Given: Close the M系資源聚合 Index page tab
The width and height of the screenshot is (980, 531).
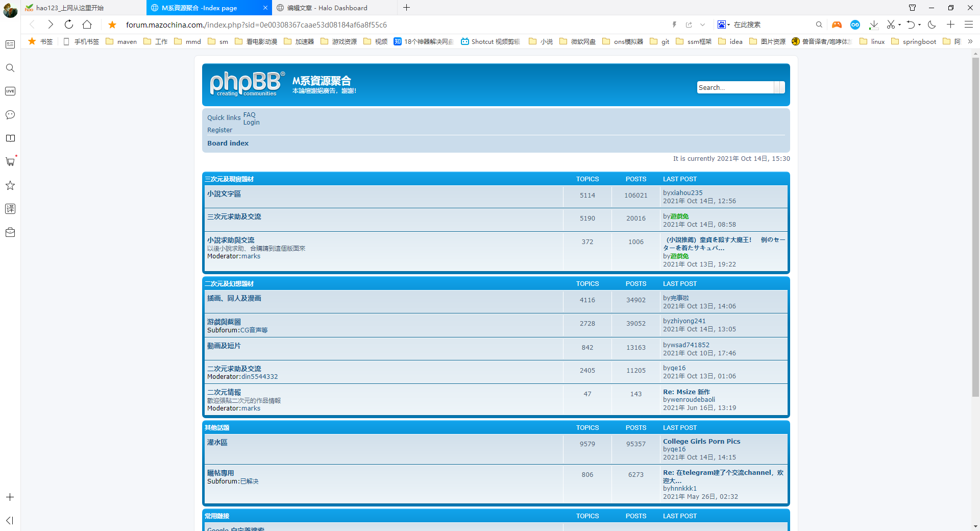Looking at the screenshot, I should [265, 8].
